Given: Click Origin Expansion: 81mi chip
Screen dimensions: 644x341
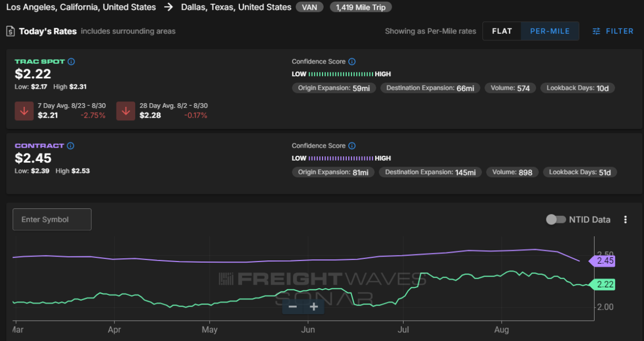Looking at the screenshot, I should click(333, 172).
